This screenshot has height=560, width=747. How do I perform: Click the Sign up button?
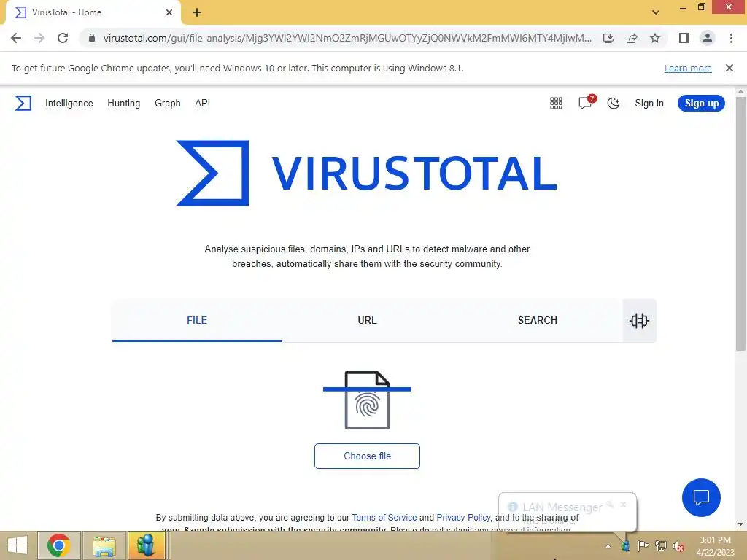(701, 104)
